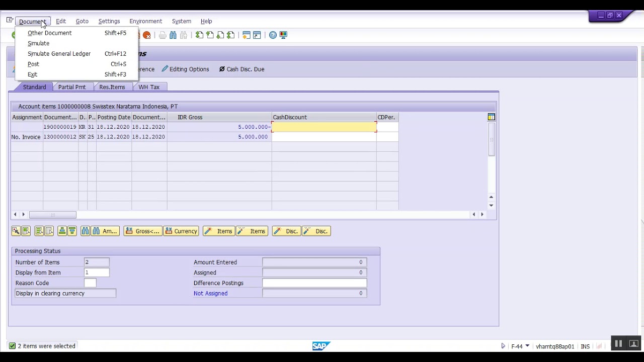
Task: Switch to the WH Tax tab
Action: coord(149,87)
